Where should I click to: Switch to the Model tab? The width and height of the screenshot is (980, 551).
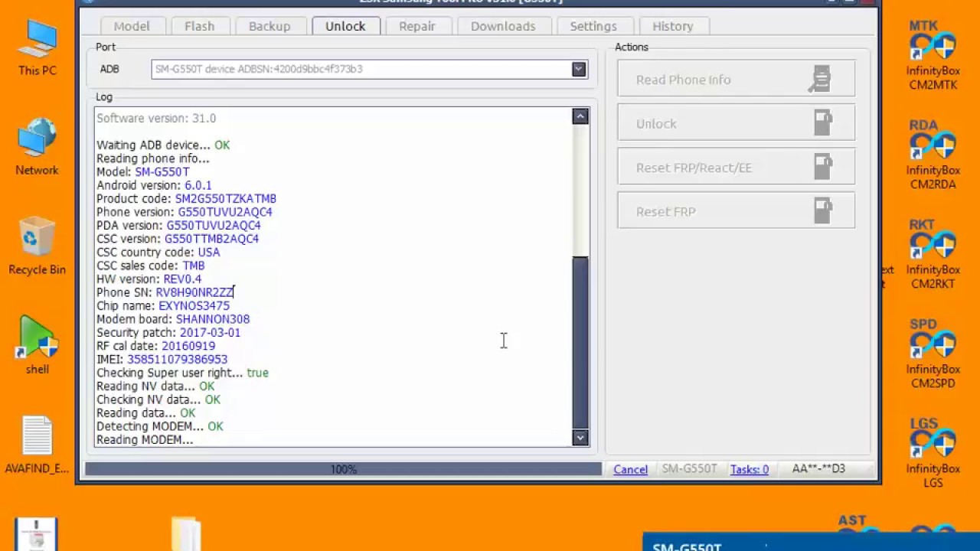[132, 26]
